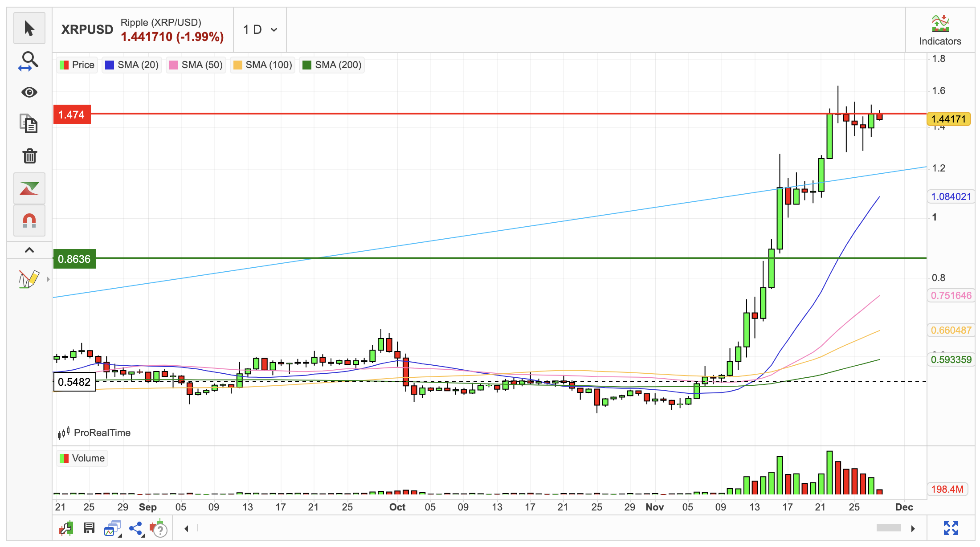Toggle the red magnet snap tool
The image size is (980, 547).
(29, 220)
